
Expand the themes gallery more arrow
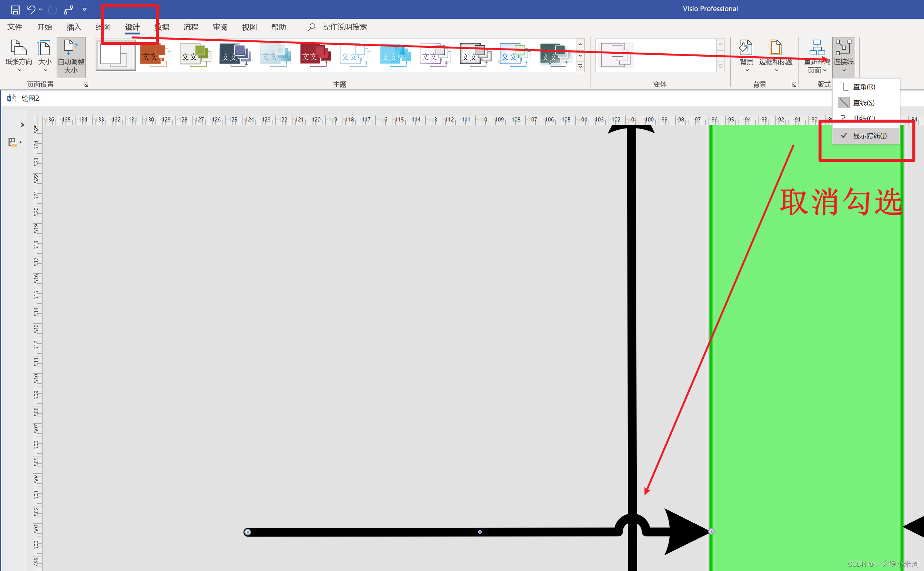(580, 66)
